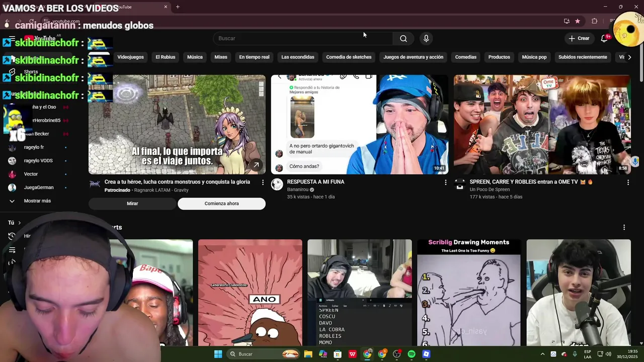Viewport: 644px width, 362px height.
Task: Open Spotify from the taskbar
Action: (412, 354)
